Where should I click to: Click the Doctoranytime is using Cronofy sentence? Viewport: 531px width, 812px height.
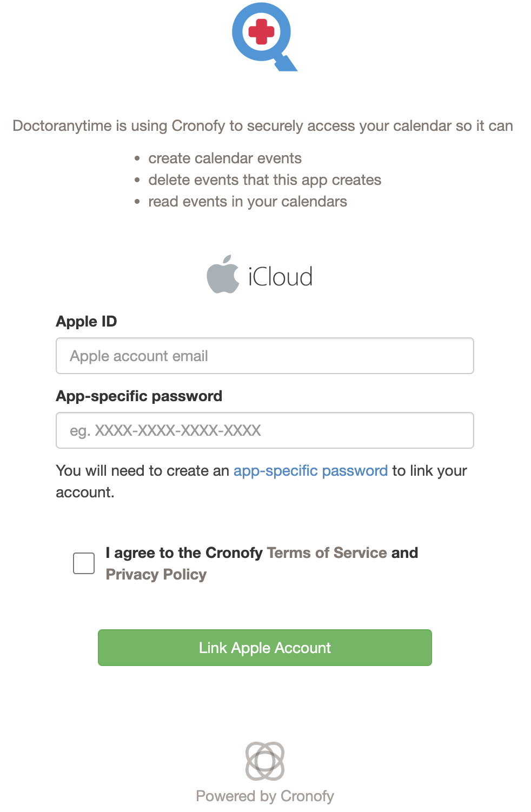tap(263, 125)
